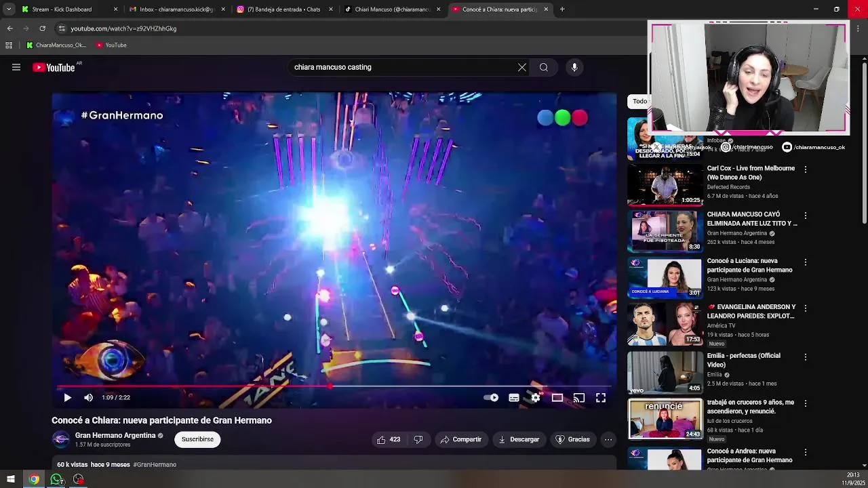Open player settings gear

coord(536,398)
